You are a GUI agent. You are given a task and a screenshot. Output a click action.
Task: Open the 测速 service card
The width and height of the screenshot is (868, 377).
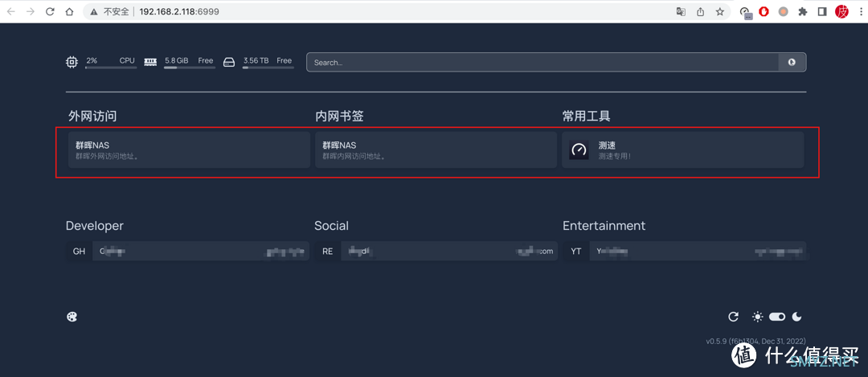682,150
